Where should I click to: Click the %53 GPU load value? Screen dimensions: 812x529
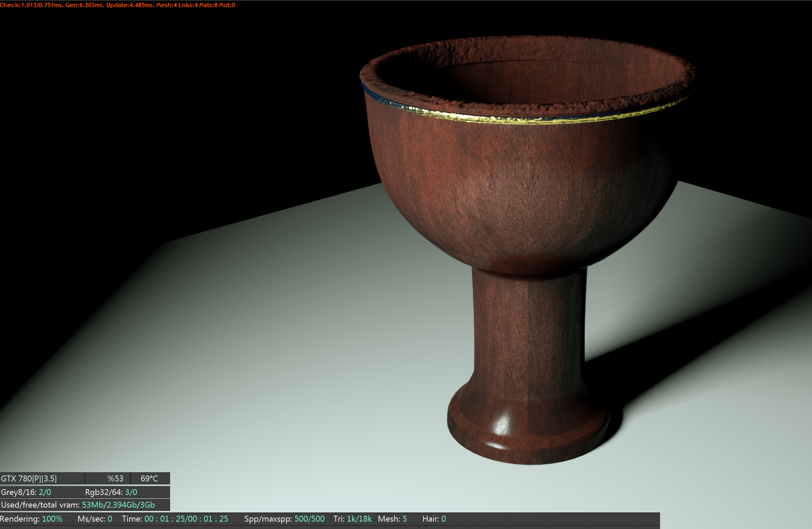116,478
